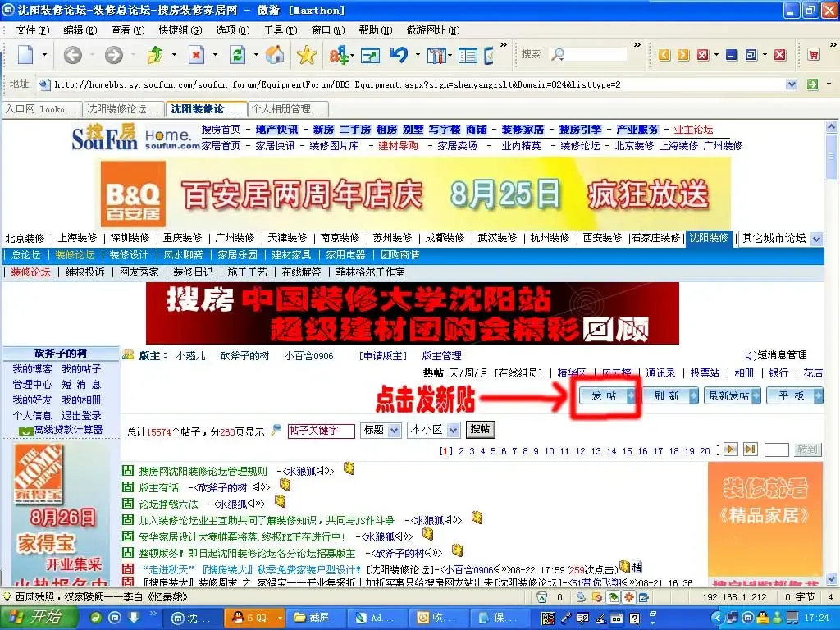Open the dropdown arrow beside refresh icon
This screenshot has height=630, width=840.
point(256,55)
